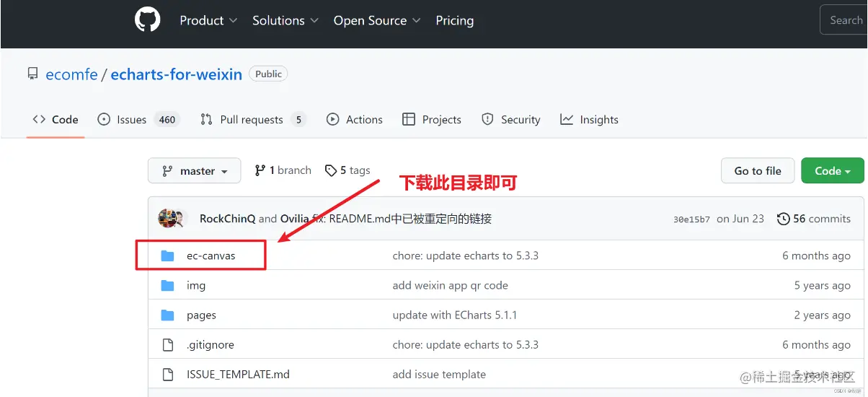Click the Public visibility badge

(x=268, y=74)
